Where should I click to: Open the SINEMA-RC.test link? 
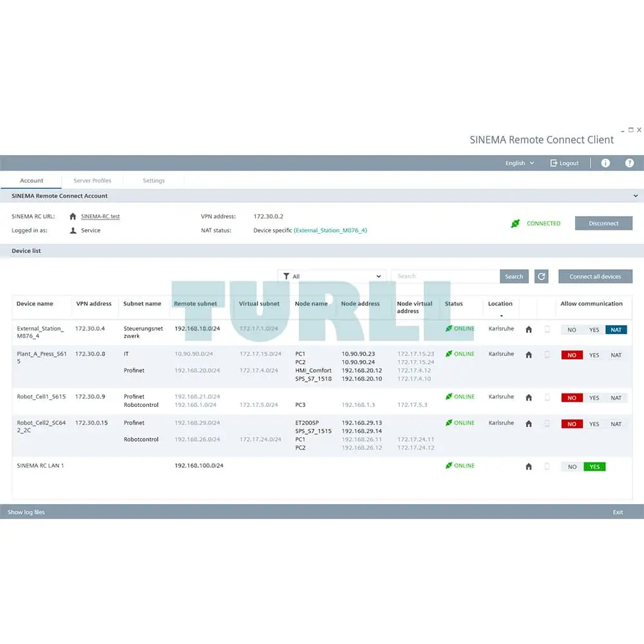click(x=100, y=216)
